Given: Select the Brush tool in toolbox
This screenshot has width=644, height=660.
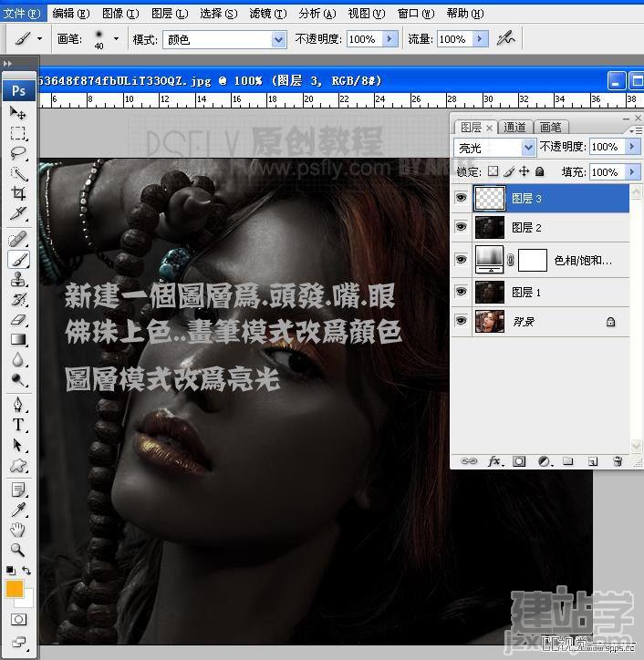Looking at the screenshot, I should (18, 259).
